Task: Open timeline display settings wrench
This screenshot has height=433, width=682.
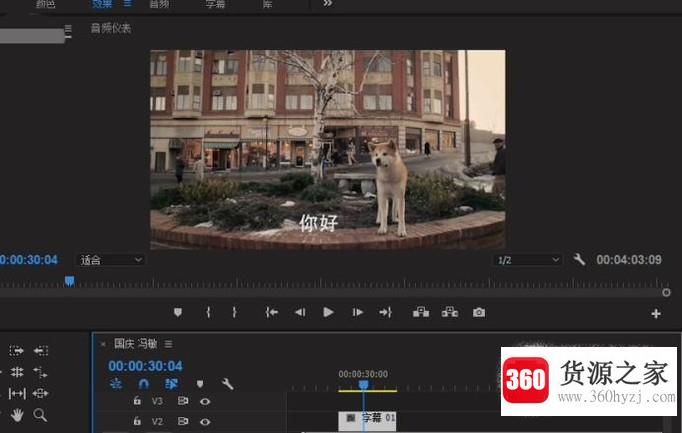Action: (x=227, y=383)
